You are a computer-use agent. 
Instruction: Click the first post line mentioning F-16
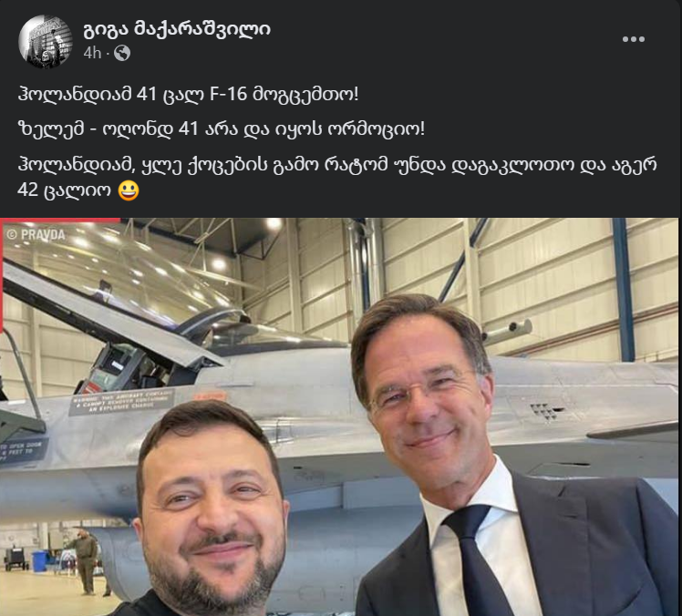(x=189, y=95)
